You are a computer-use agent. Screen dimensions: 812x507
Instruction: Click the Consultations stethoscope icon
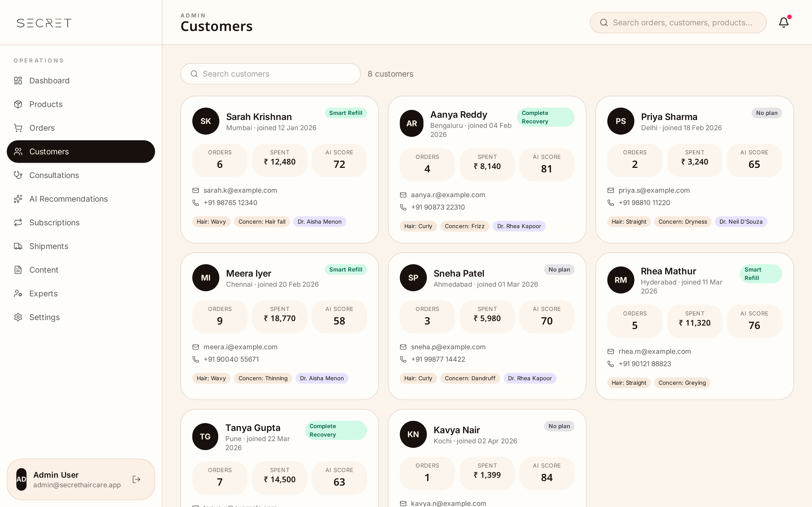18,175
